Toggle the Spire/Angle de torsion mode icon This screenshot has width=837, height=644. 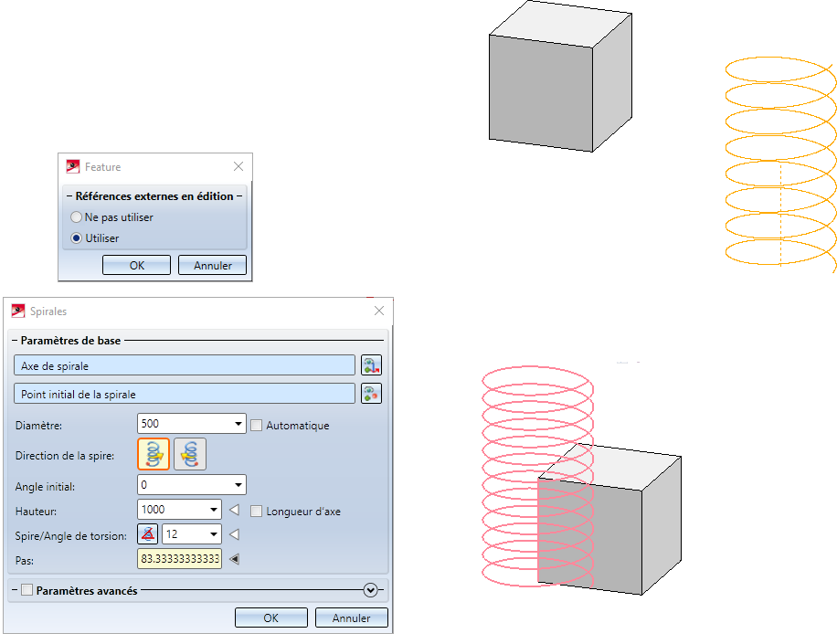point(148,533)
